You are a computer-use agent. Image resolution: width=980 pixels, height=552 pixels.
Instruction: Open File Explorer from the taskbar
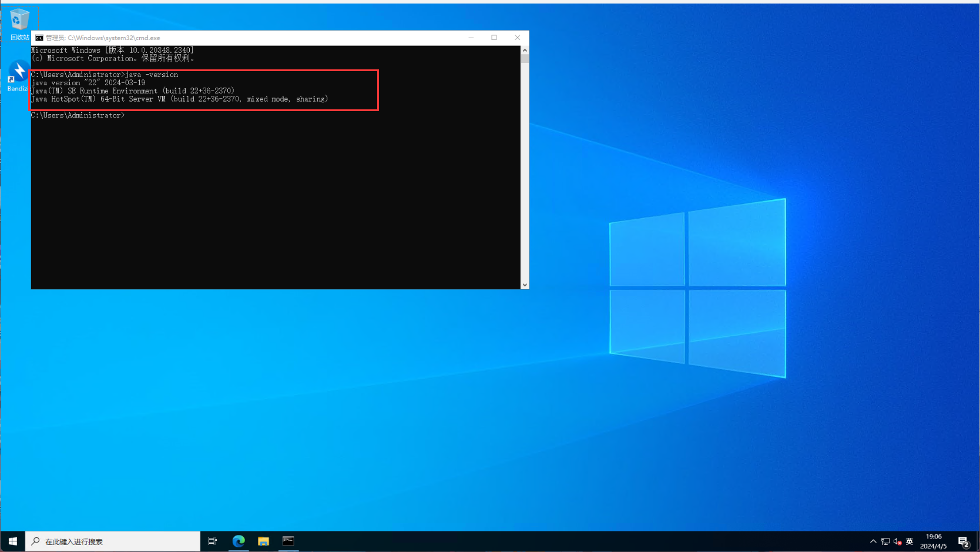263,541
